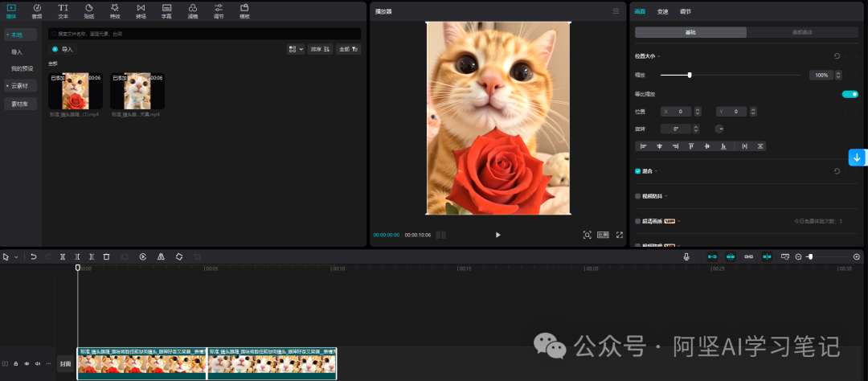Click the freeze frame playback icon in timeline toolbar

143,257
